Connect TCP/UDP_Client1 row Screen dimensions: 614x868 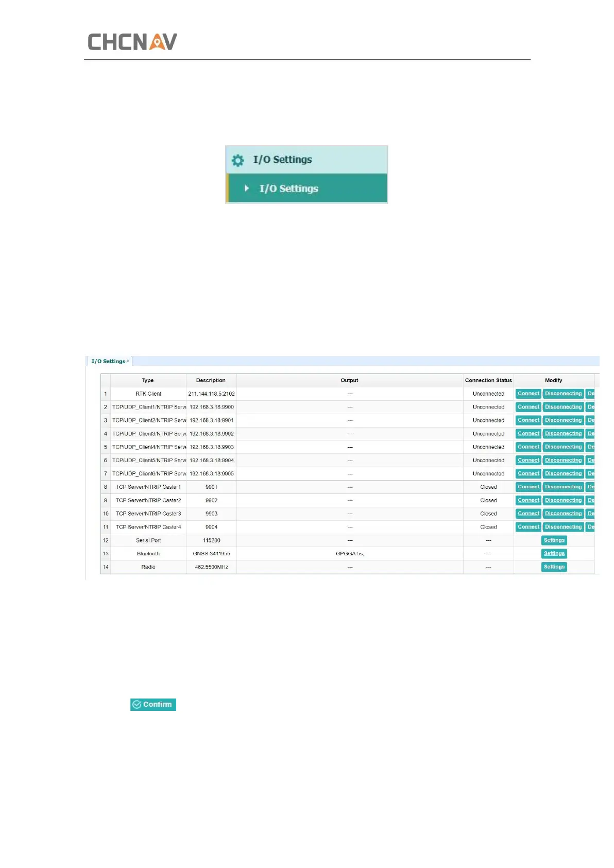pos(528,407)
